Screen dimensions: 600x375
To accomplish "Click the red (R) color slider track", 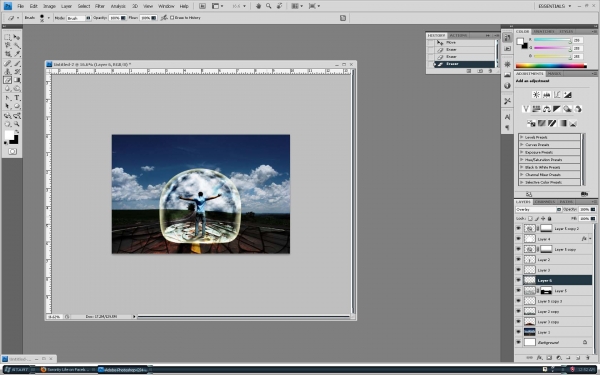I will click(552, 40).
